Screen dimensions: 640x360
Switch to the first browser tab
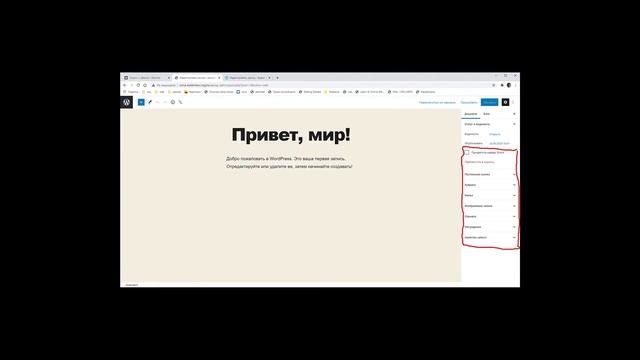147,78
